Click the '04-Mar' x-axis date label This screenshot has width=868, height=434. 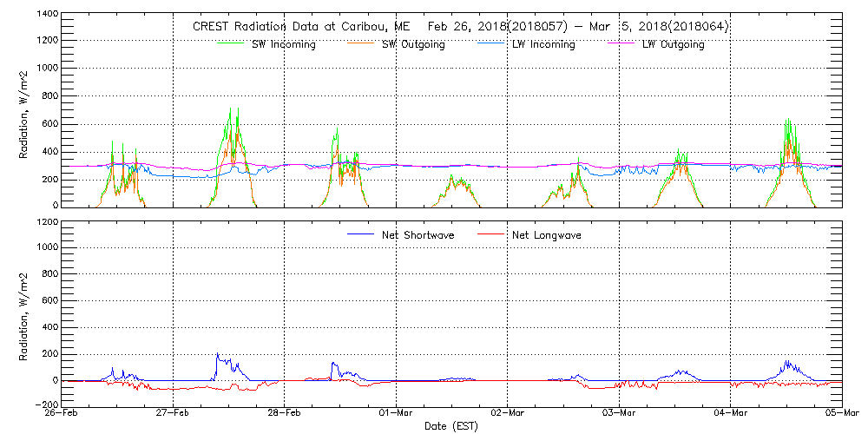pyautogui.click(x=731, y=413)
